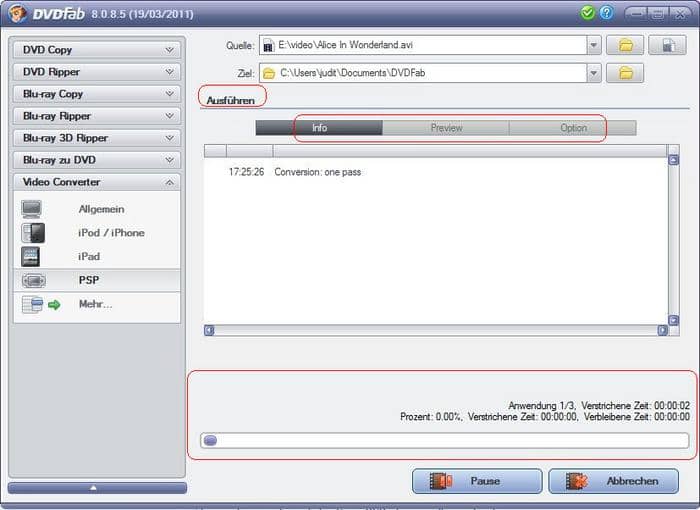
Task: Click the 'Verbleibene Zeit: 00:00:00' text
Action: 637,417
